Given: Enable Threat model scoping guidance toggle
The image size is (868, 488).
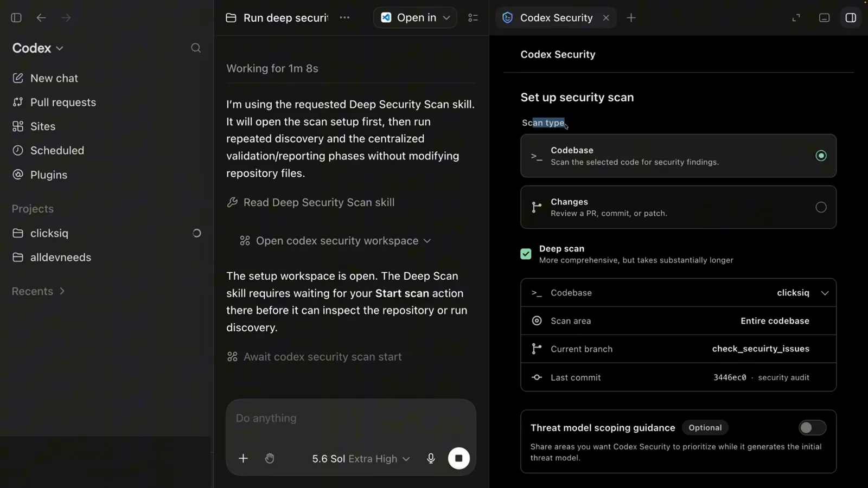Looking at the screenshot, I should (812, 428).
